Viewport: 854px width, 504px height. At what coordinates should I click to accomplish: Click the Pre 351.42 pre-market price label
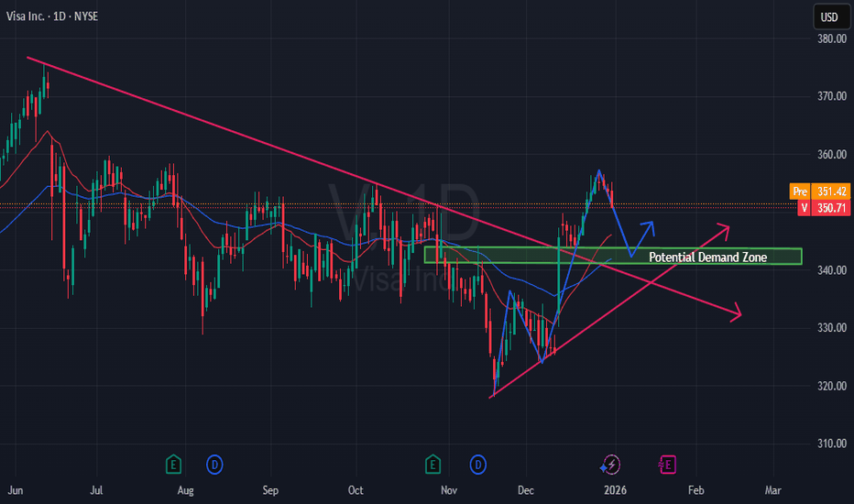(820, 192)
